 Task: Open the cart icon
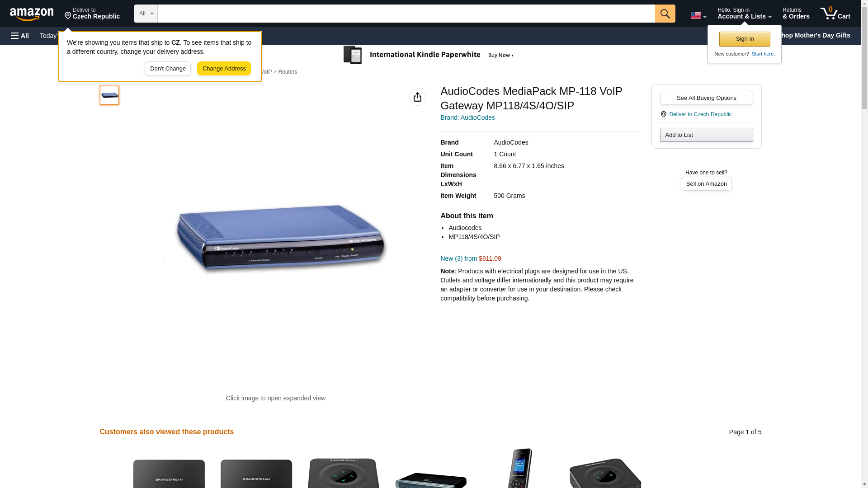point(835,14)
